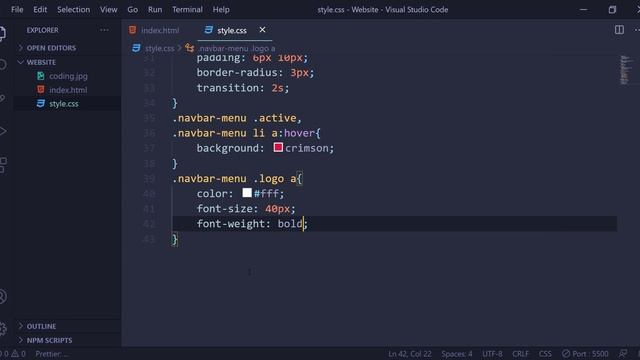640x360 pixels.
Task: Restore down the VS Code window
Action: click(x=612, y=9)
